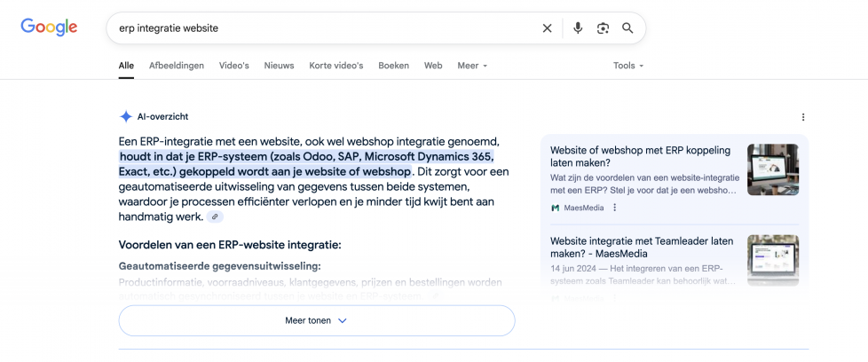The width and height of the screenshot is (868, 362).
Task: Select the Alle tab
Action: (x=126, y=66)
